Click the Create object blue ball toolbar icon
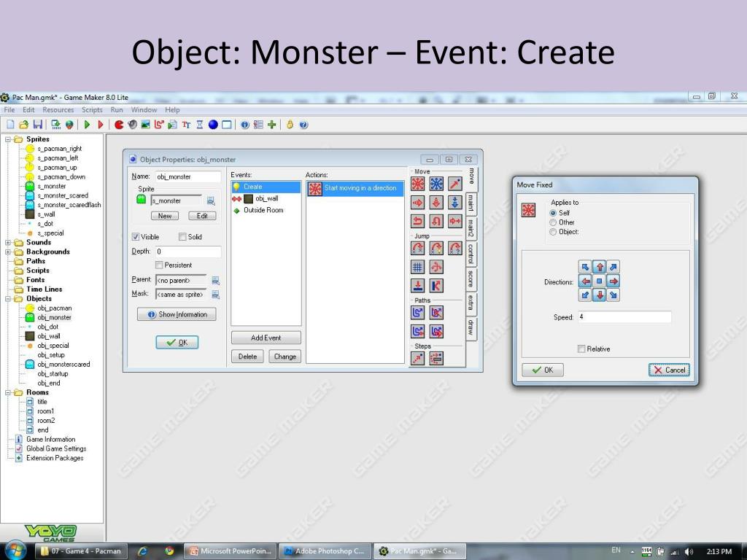The height and width of the screenshot is (560, 747). pos(213,125)
